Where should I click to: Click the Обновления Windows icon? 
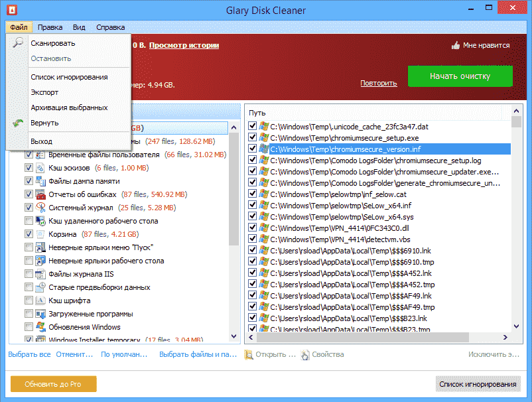[40, 327]
